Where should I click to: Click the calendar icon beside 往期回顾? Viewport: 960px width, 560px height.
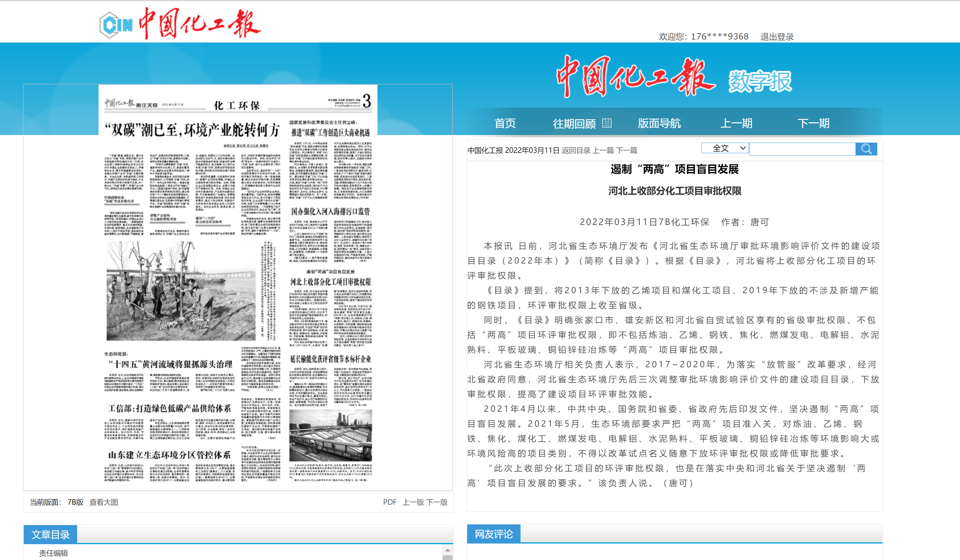607,123
